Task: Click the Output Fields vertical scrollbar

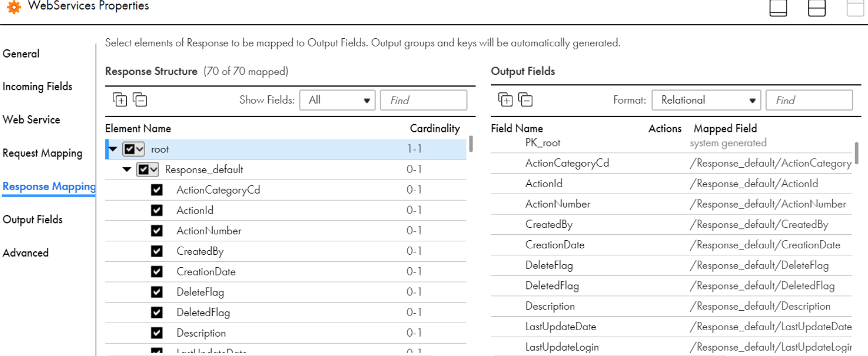Action: [x=857, y=153]
